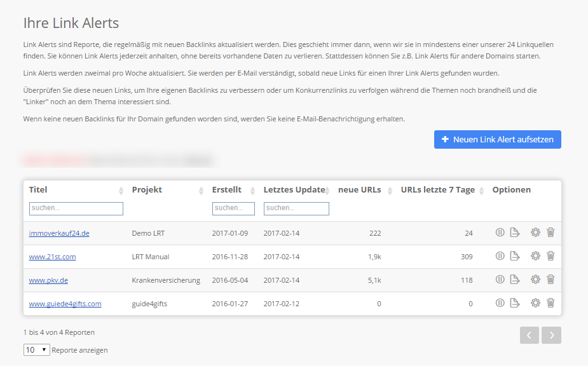
Task: Go to next page of reports
Action: click(551, 335)
